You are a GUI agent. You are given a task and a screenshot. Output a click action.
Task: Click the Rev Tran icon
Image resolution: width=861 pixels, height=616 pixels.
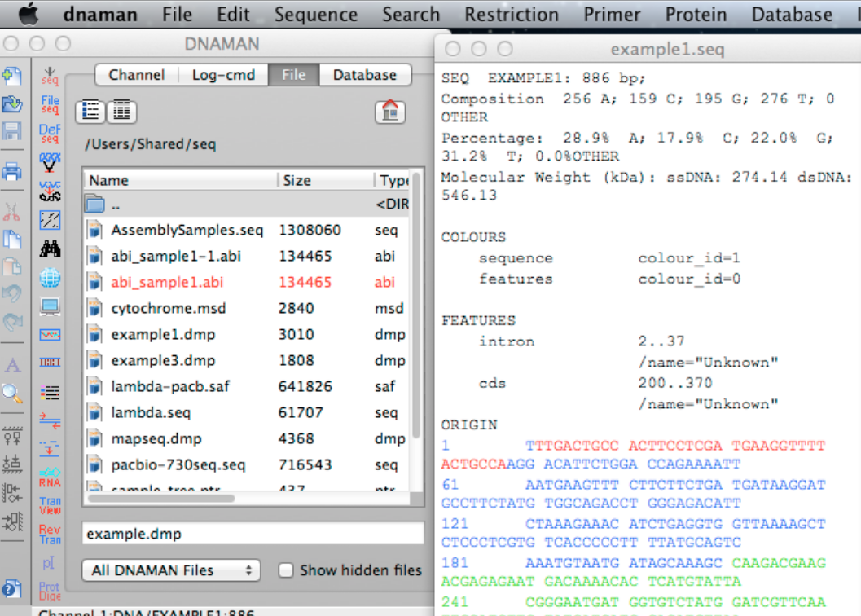coord(50,535)
